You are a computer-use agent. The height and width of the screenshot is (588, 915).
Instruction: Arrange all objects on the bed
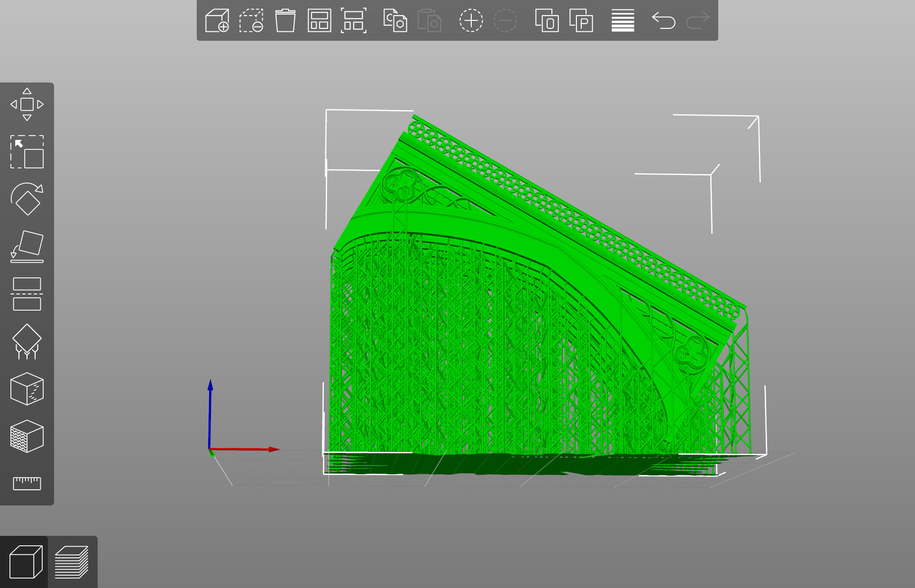click(319, 21)
